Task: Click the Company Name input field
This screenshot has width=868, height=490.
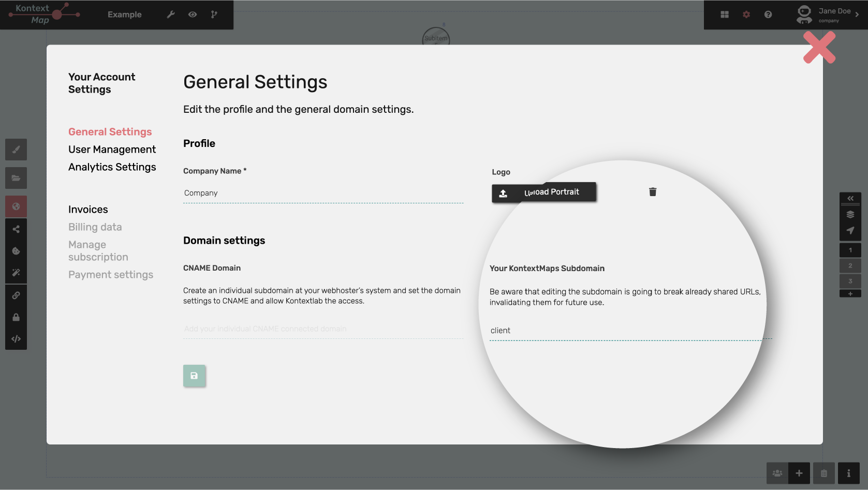Action: point(323,193)
